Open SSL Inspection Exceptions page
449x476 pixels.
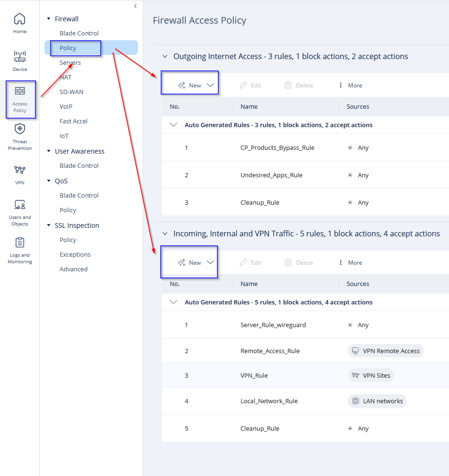75,254
